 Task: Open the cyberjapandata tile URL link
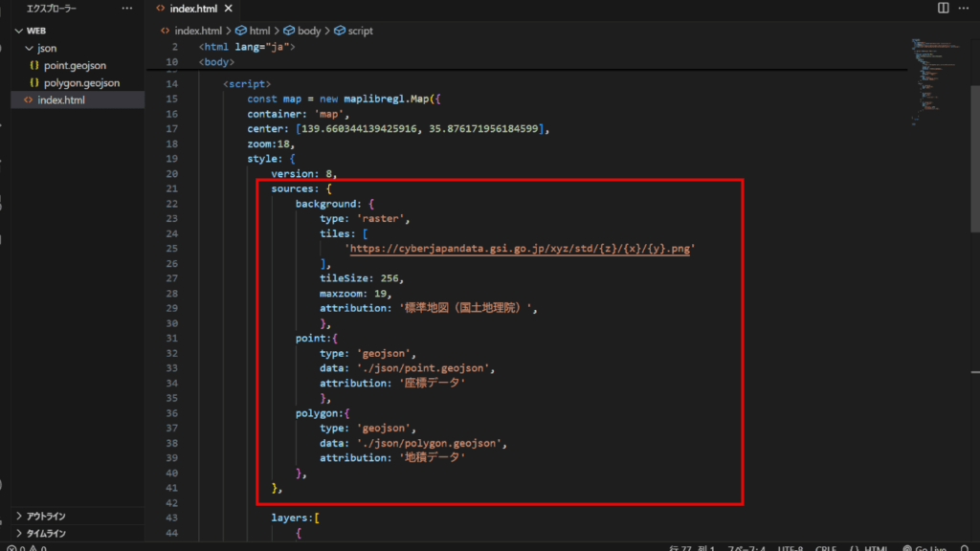click(521, 248)
